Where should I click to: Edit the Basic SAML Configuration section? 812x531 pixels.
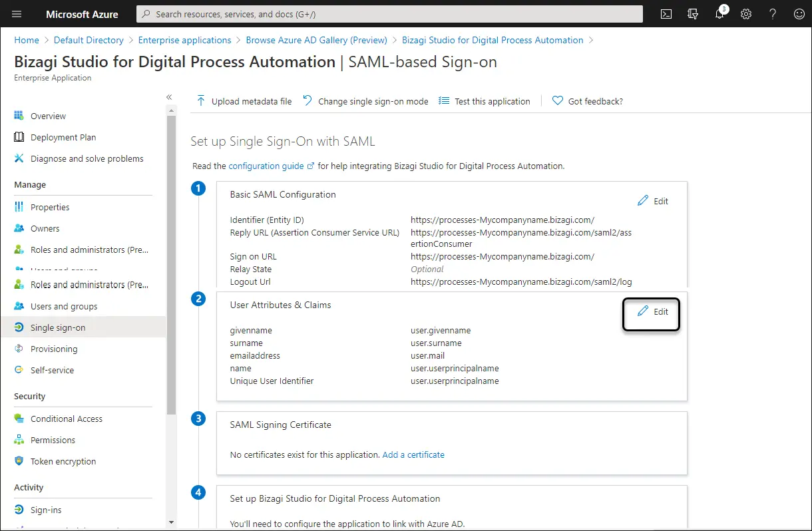click(x=652, y=201)
